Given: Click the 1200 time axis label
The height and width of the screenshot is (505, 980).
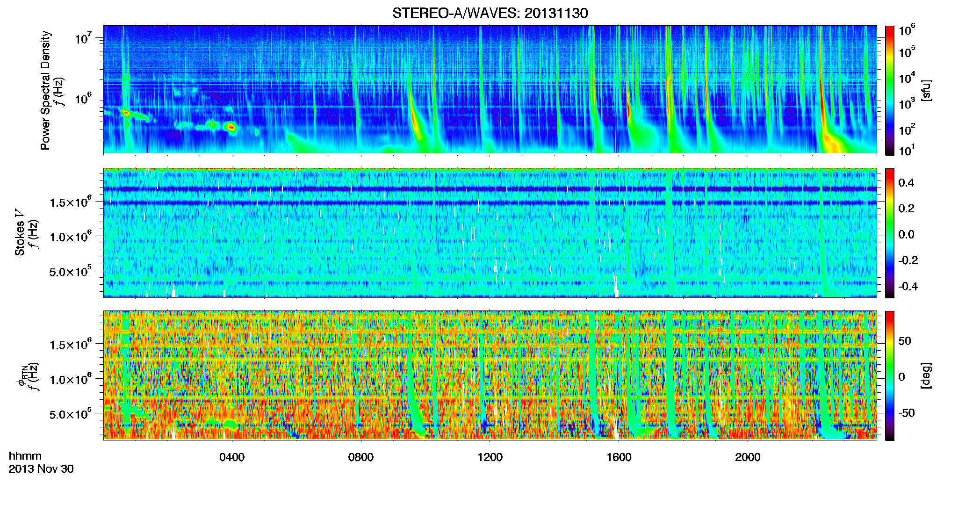Looking at the screenshot, I should [x=490, y=457].
